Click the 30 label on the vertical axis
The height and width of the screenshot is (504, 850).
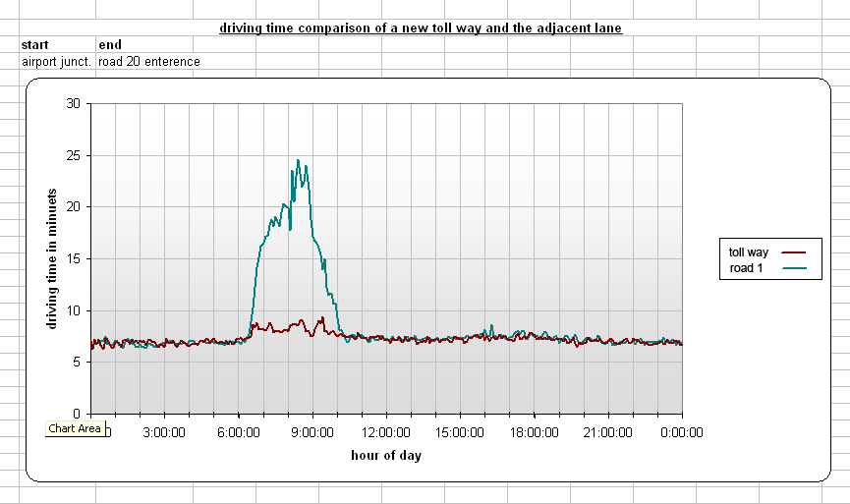click(72, 103)
